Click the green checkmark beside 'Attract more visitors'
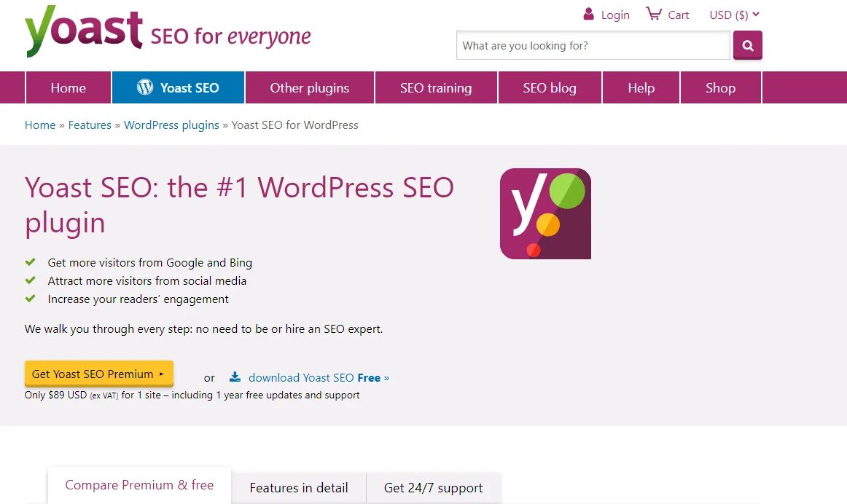847x504 pixels. 31,280
